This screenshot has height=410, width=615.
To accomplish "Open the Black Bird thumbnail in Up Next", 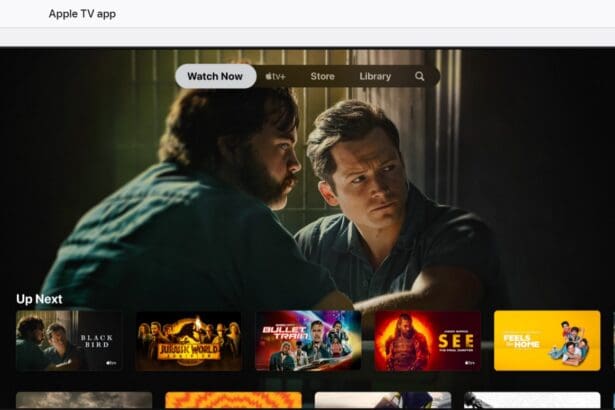I will click(69, 341).
